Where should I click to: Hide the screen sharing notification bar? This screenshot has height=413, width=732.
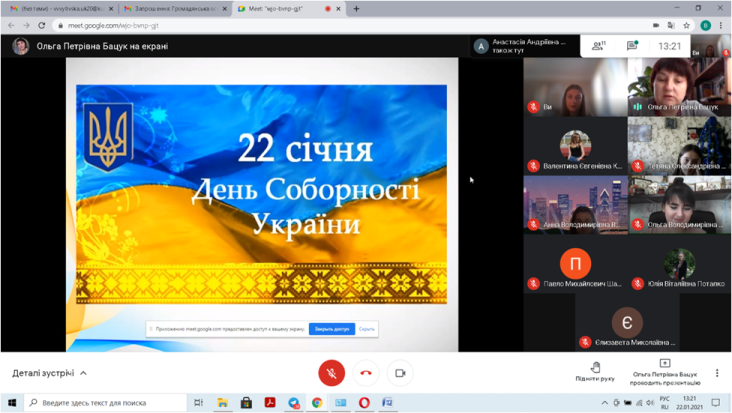367,328
